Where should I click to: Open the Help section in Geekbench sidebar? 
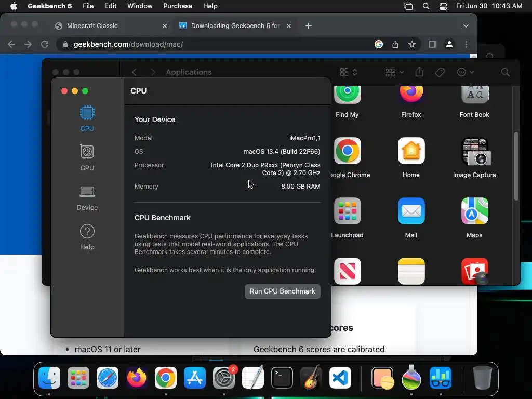point(87,237)
